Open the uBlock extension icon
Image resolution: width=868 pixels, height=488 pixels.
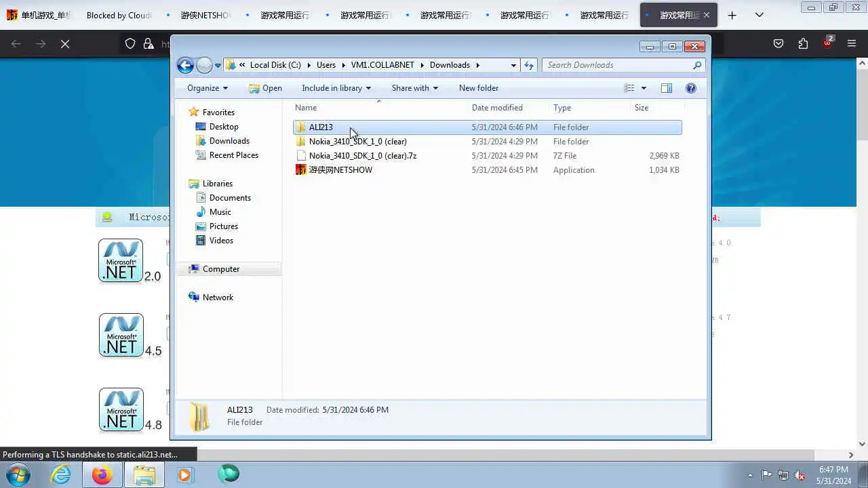tap(828, 43)
